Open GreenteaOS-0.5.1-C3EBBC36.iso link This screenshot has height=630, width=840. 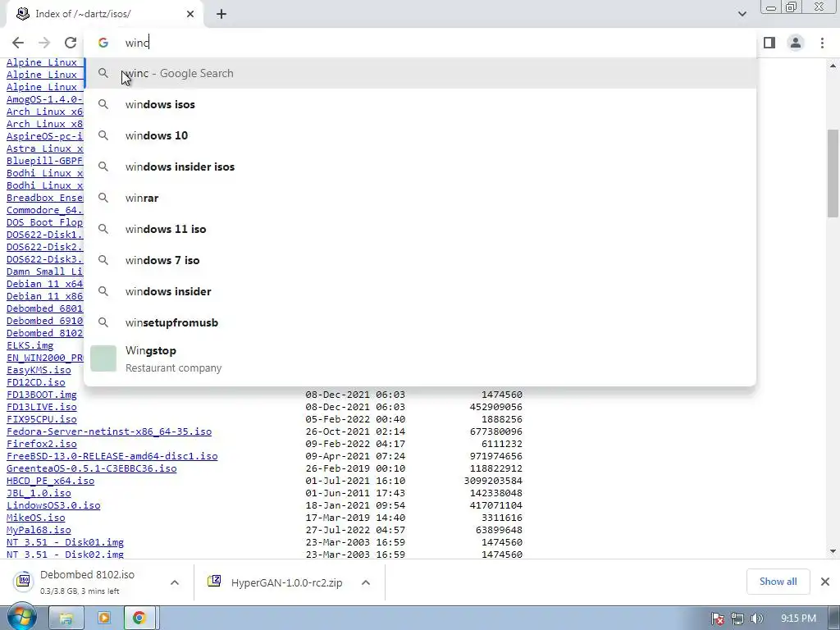tap(92, 468)
